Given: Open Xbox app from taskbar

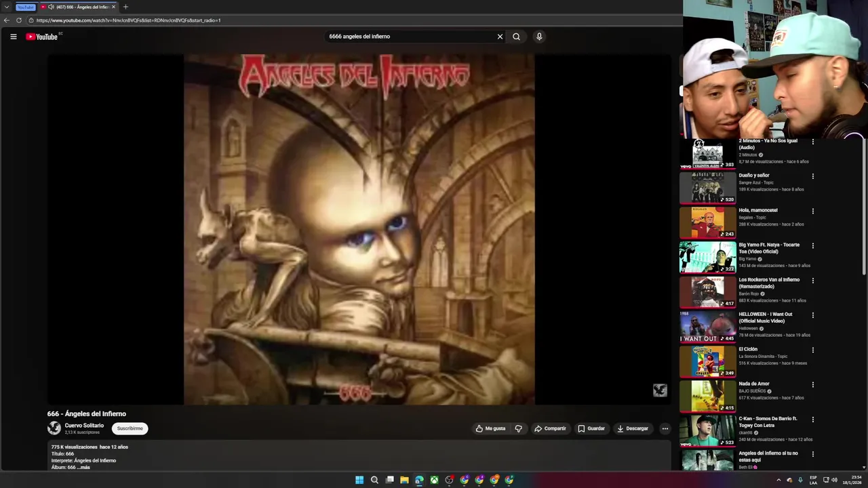Looking at the screenshot, I should click(x=434, y=480).
